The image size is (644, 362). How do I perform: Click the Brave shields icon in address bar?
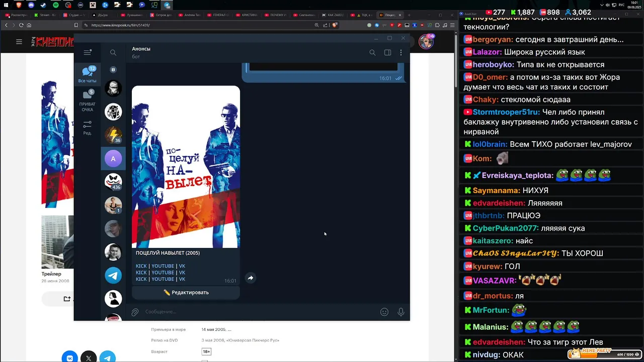(x=335, y=25)
